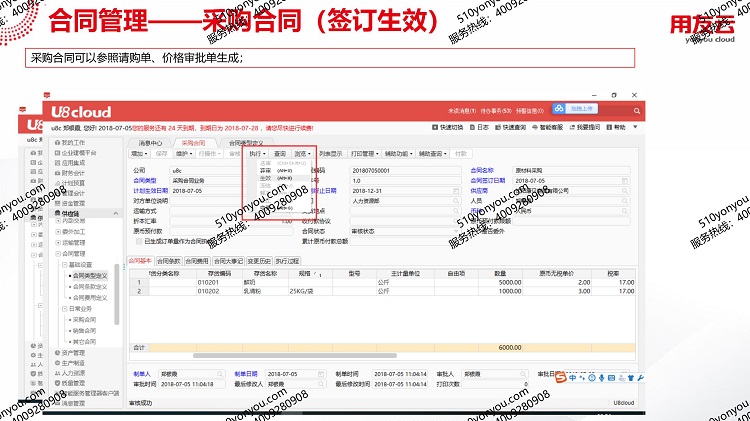Click search icon in 供应商 field
The width and height of the screenshot is (750, 421).
click(x=625, y=190)
